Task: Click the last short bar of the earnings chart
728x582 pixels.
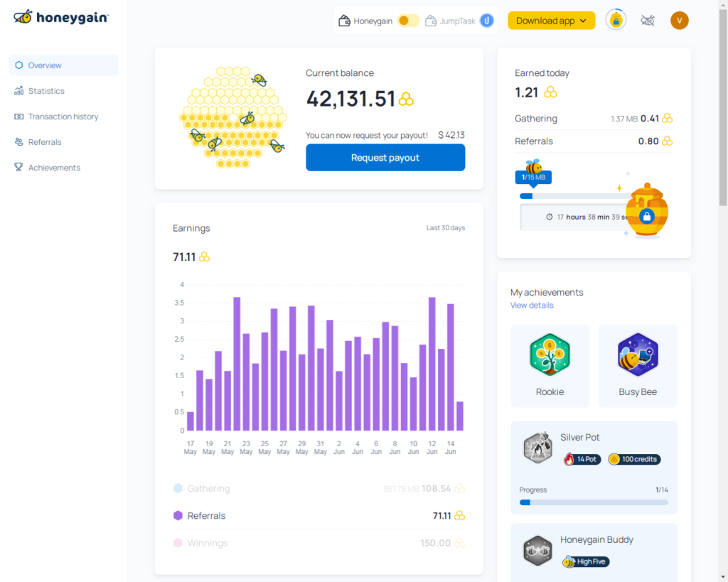Action: coord(460,416)
